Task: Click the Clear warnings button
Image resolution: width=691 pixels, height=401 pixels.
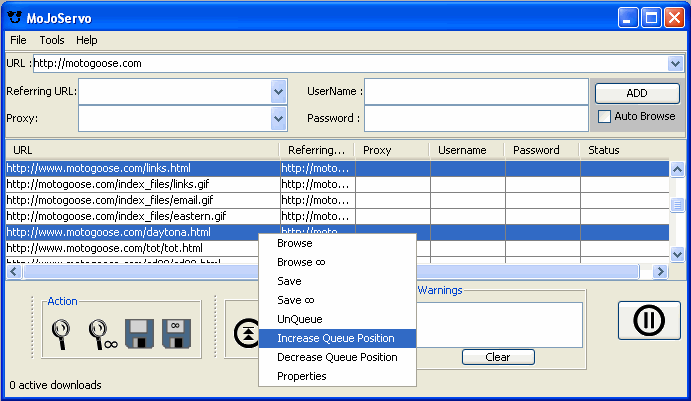Action: pyautogui.click(x=498, y=357)
